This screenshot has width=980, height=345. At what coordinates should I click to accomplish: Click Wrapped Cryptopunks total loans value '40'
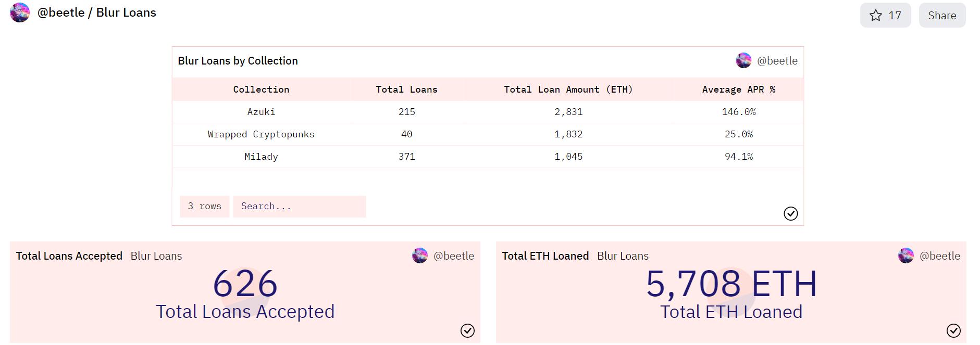pyautogui.click(x=406, y=134)
